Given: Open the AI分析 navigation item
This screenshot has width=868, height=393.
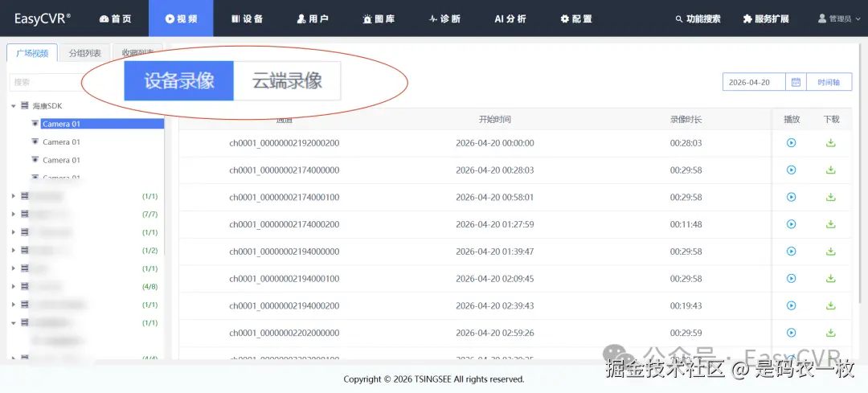Looking at the screenshot, I should [510, 18].
